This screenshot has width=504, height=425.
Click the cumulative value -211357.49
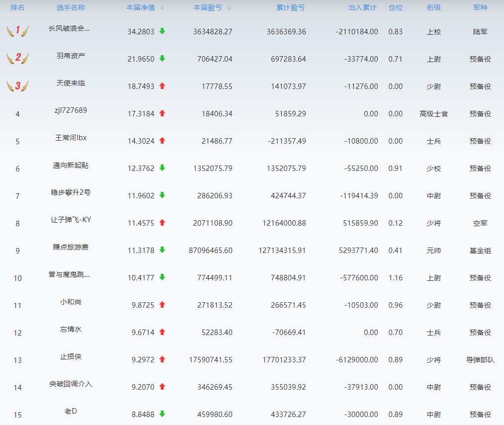pos(287,141)
